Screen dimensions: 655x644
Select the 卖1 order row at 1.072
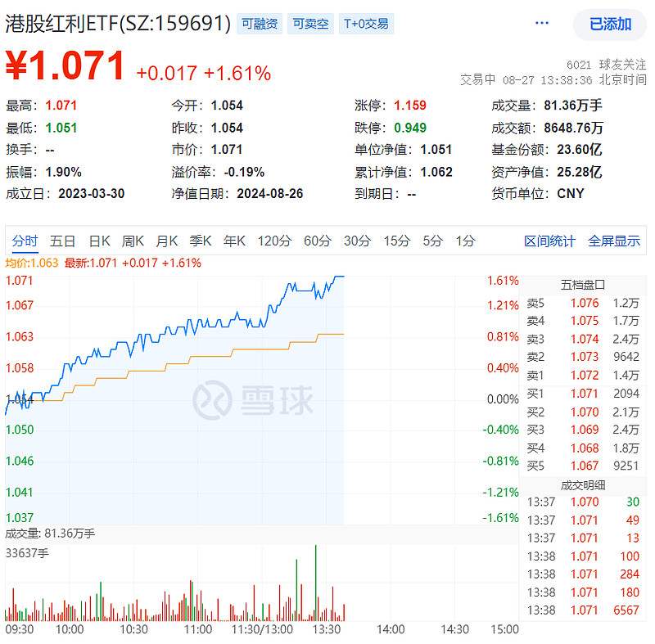coord(583,376)
